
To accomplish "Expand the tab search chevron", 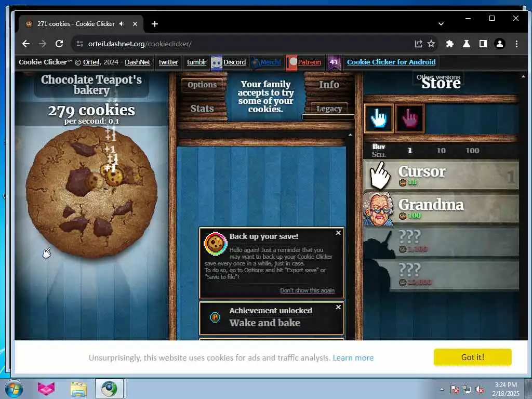I will (441, 24).
